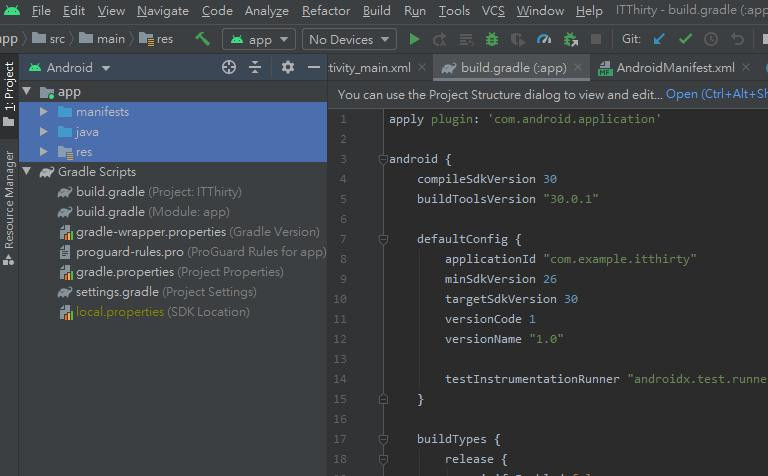
Task: Collapse the app module node
Action: pyautogui.click(x=27, y=91)
